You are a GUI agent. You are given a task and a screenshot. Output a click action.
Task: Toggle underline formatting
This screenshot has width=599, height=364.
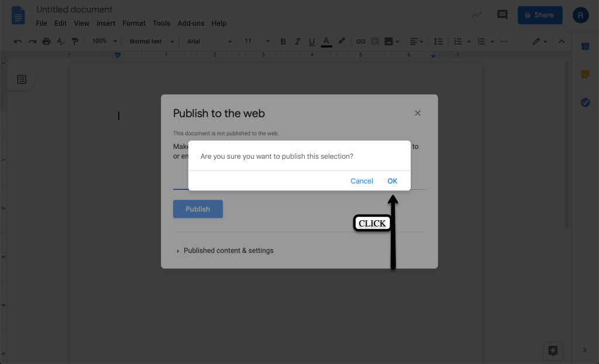312,41
